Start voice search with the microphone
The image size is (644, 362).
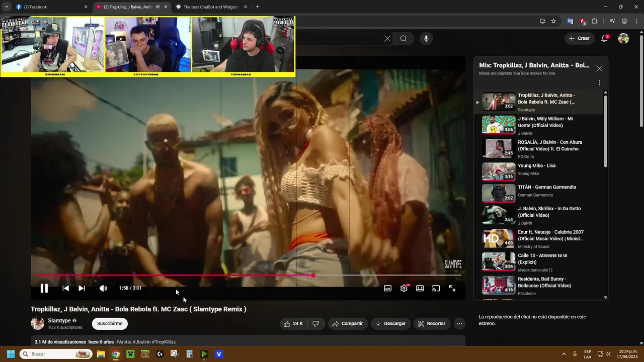[426, 39]
